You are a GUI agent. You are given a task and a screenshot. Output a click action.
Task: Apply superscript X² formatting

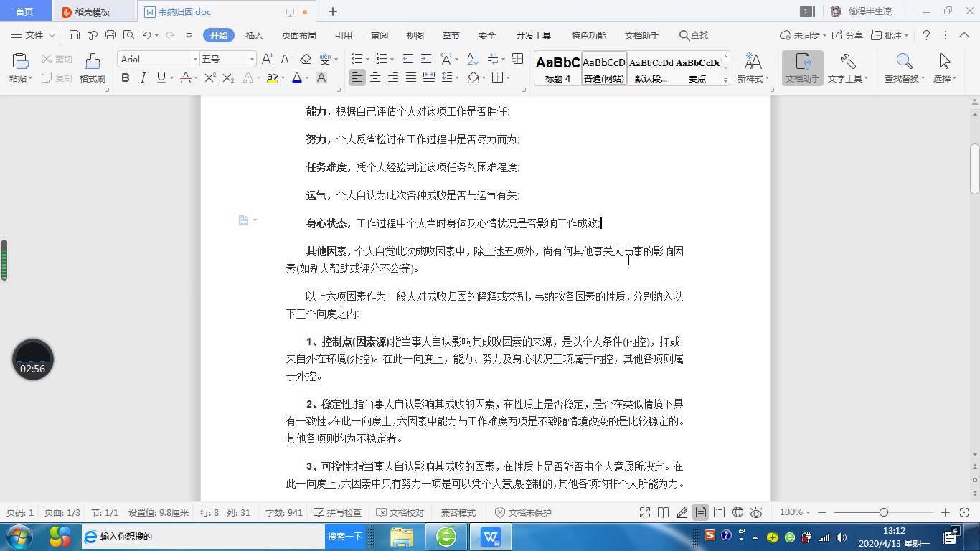[210, 77]
